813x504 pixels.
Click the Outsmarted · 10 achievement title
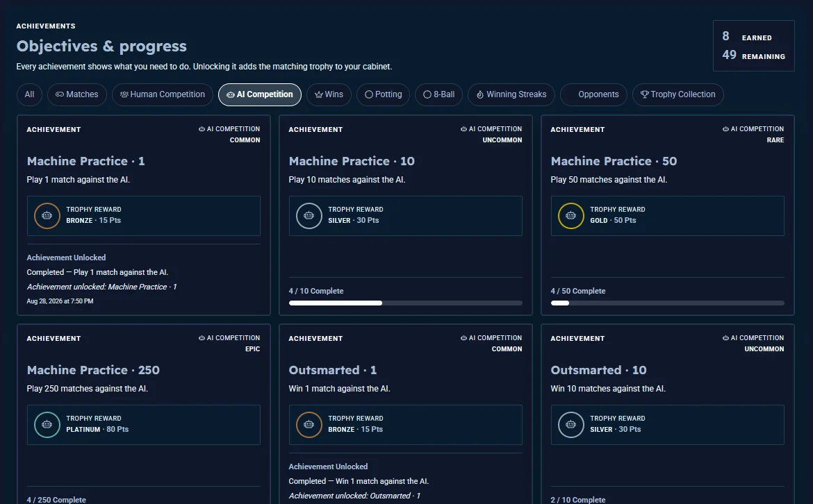point(598,370)
